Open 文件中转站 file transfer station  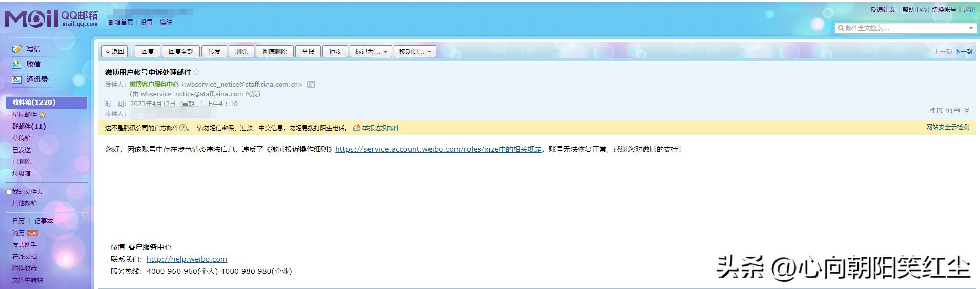(x=28, y=280)
